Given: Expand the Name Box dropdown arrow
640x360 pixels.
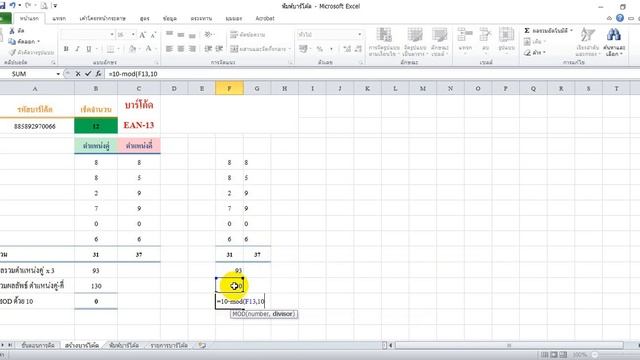Looking at the screenshot, I should point(58,74).
